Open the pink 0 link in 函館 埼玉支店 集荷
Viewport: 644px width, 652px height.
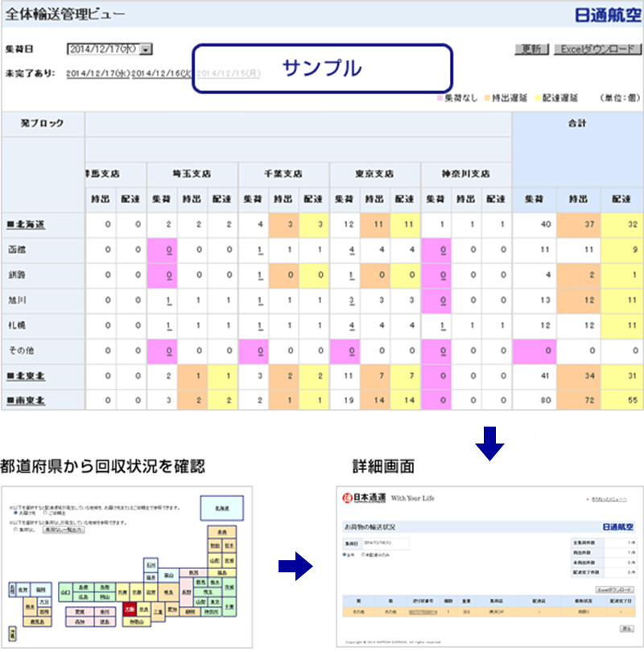(x=169, y=250)
